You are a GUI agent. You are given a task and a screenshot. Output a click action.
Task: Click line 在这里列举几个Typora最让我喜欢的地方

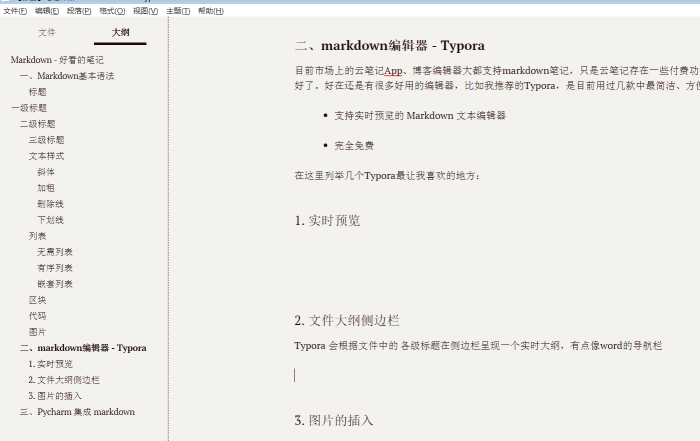(387, 176)
